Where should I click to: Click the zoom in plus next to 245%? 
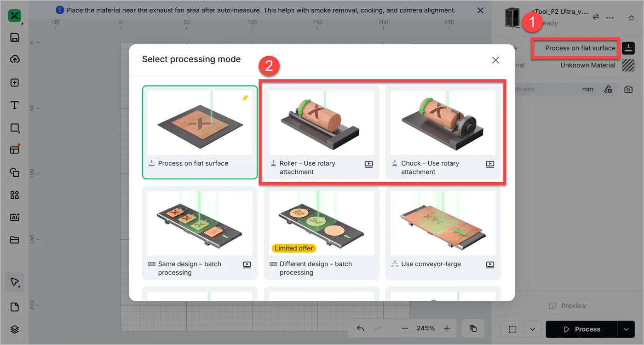pos(447,328)
